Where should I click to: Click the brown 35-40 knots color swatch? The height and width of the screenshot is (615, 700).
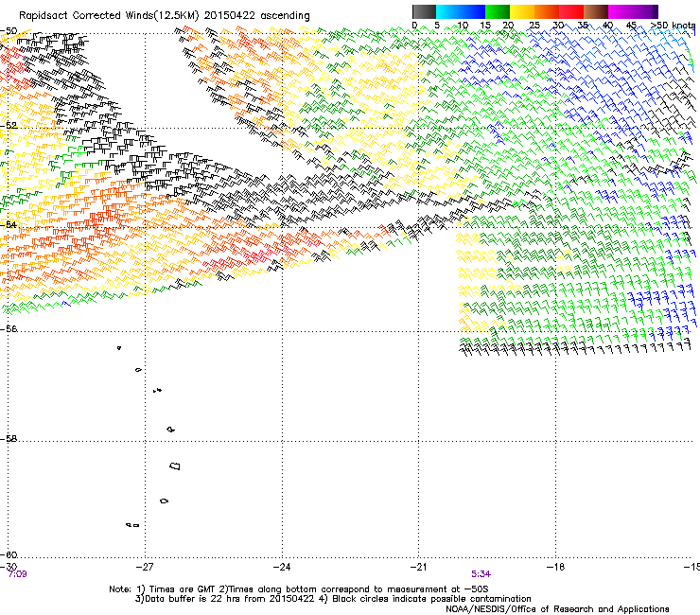coord(596,11)
